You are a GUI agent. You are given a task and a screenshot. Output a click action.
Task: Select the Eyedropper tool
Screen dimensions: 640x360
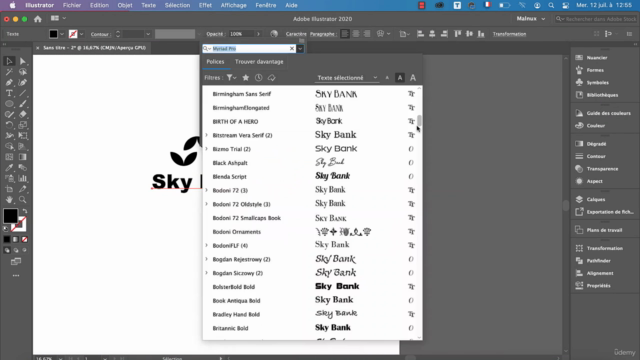click(x=9, y=168)
